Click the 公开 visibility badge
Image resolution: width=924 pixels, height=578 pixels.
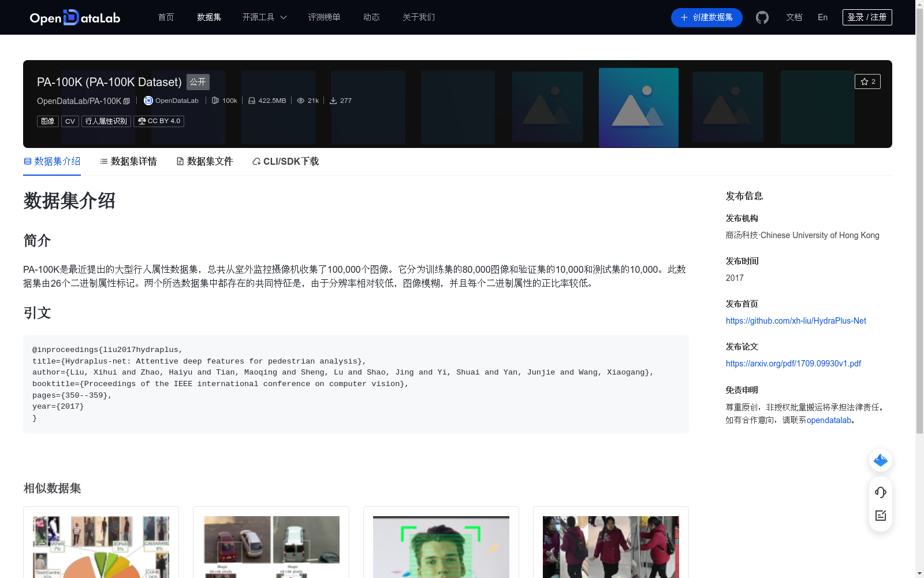coord(198,82)
